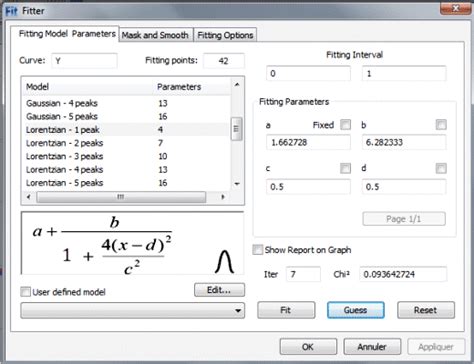474x364 pixels.
Task: Open the user defined model dropdown
Action: coord(133,311)
